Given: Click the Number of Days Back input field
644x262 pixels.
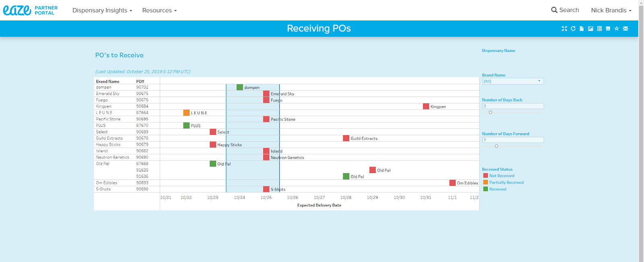Looking at the screenshot, I should pos(513,106).
